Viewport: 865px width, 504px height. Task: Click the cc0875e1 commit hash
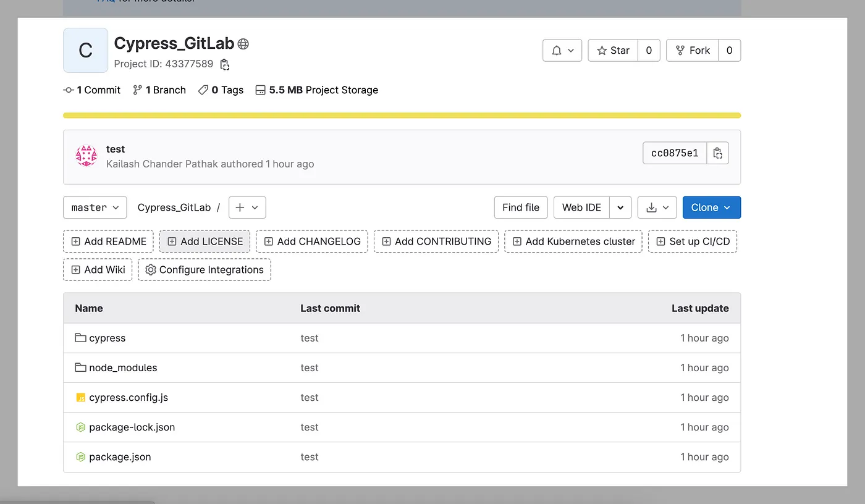[675, 153]
